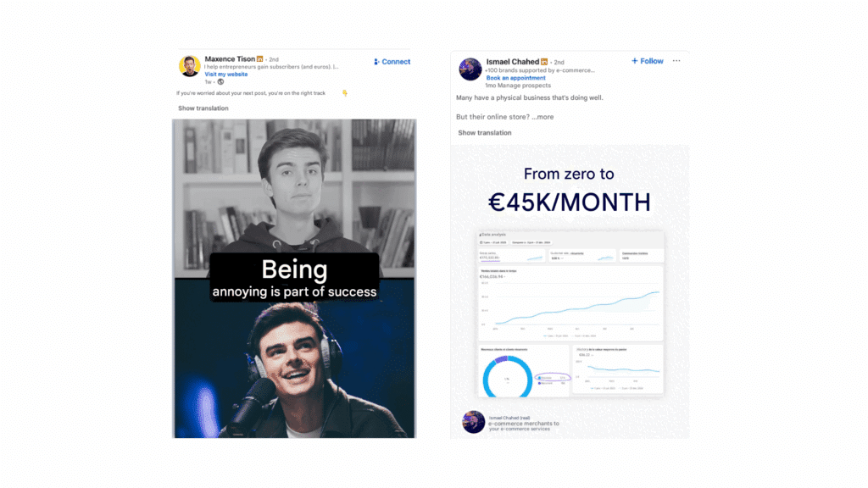Open the Book an appointment link

(515, 78)
